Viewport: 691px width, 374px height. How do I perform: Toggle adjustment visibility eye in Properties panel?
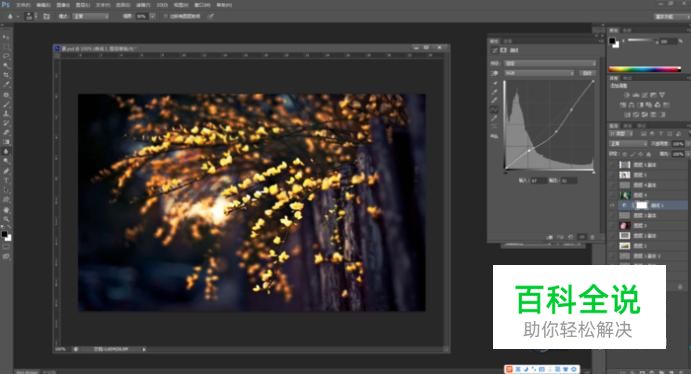coord(582,237)
